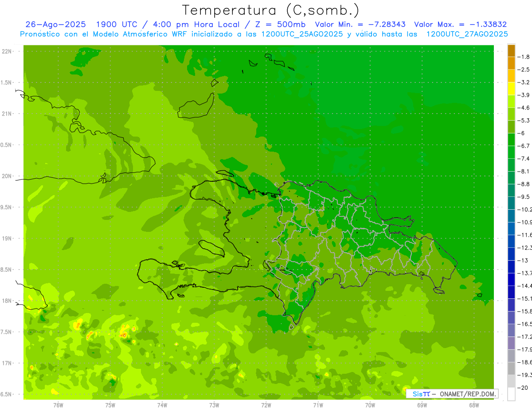The width and height of the screenshot is (532, 411).
Task: Click the 'Valor Min. = -7.28343' value
Action: [361, 24]
